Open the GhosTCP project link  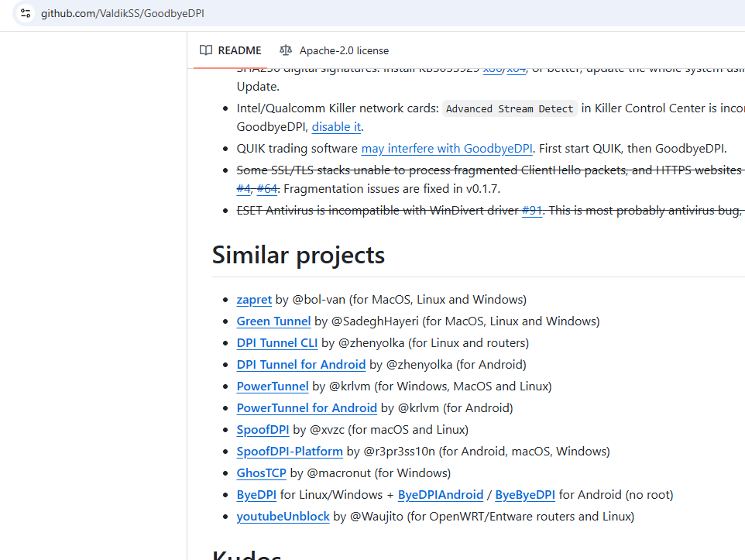pos(261,473)
